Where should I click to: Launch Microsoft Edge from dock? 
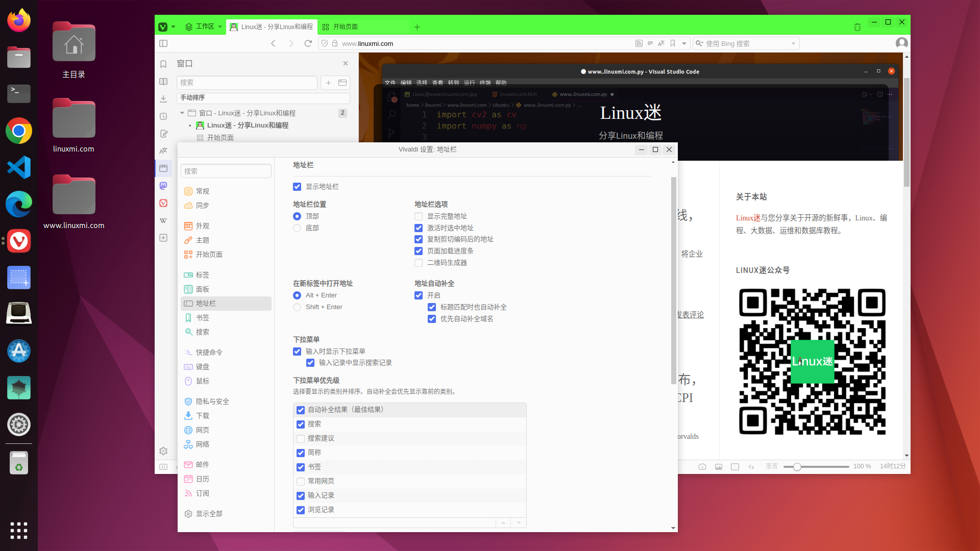point(19,204)
